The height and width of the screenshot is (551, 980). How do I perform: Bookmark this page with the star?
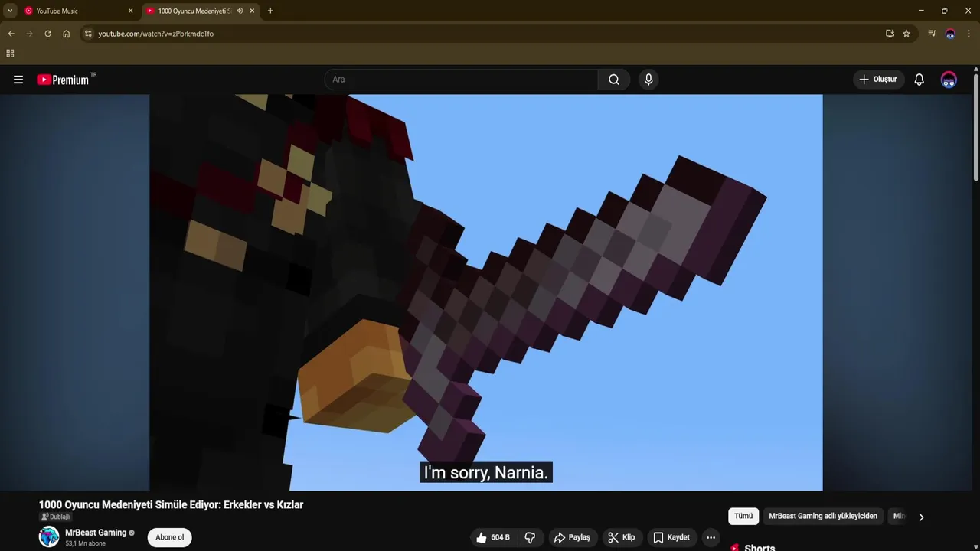click(906, 34)
